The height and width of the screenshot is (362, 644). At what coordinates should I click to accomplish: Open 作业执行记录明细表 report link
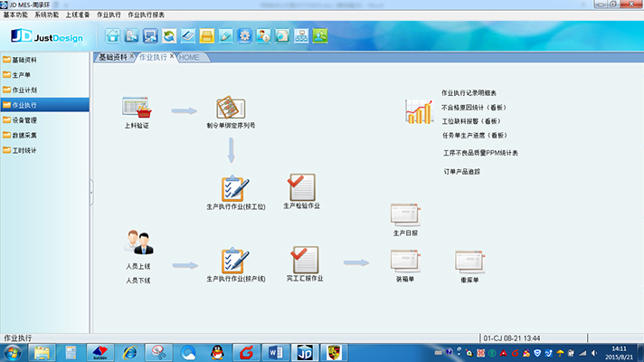[x=468, y=93]
